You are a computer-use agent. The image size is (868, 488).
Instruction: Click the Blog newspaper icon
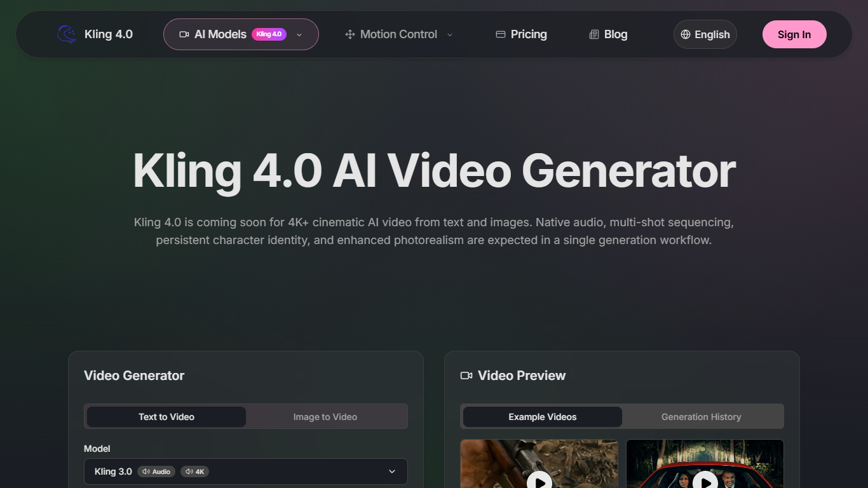(x=594, y=34)
